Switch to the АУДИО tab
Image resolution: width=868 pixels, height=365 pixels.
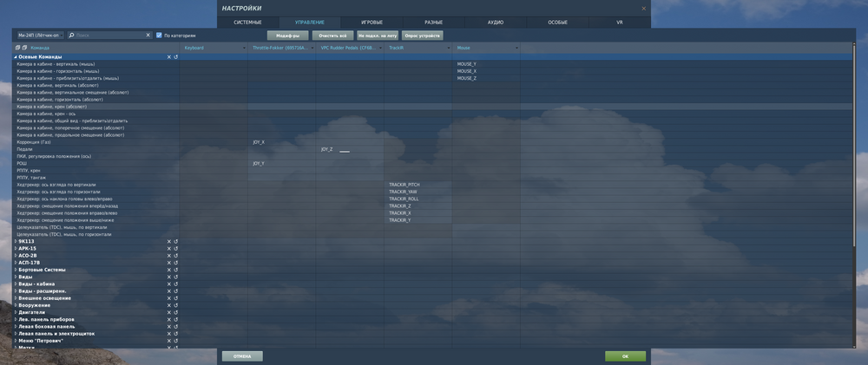point(496,23)
